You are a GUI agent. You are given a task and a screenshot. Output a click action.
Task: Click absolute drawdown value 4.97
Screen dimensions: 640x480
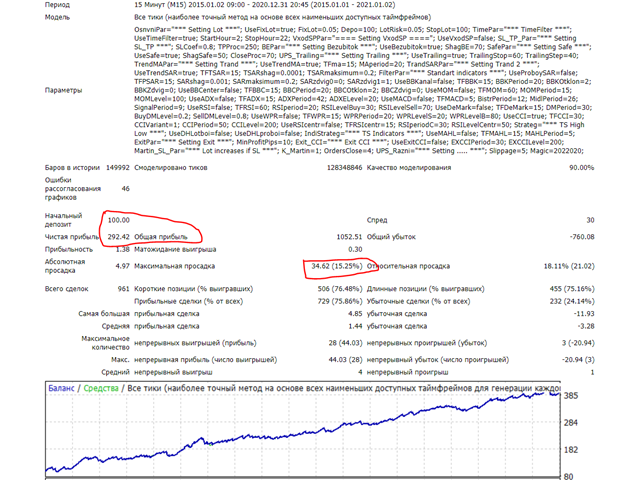pos(122,266)
